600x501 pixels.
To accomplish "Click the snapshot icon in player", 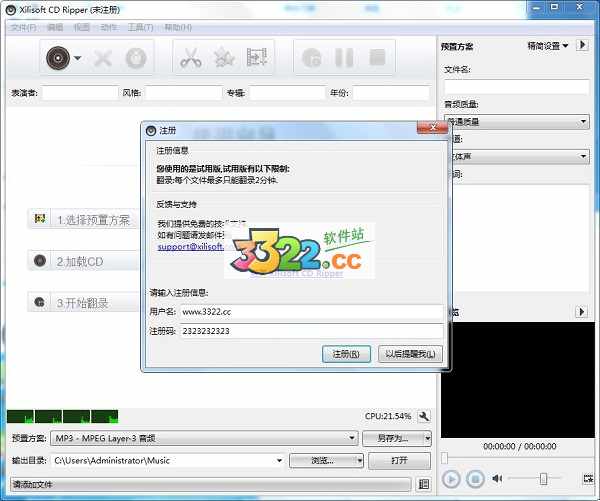I will pos(588,478).
